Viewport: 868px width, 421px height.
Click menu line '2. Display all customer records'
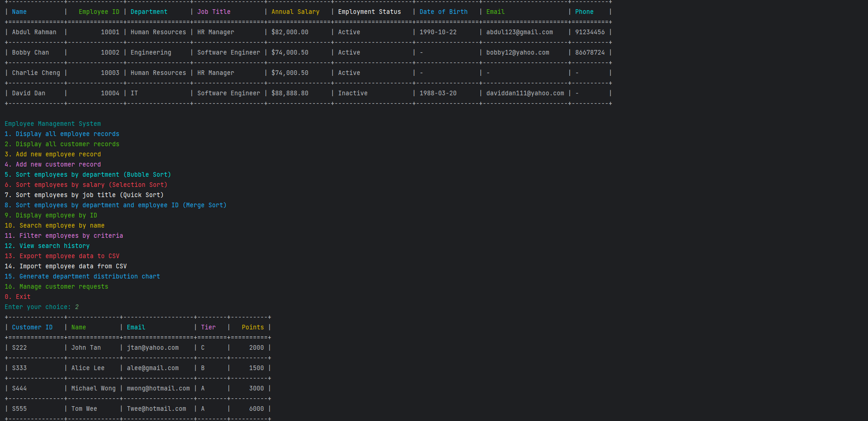(62, 144)
